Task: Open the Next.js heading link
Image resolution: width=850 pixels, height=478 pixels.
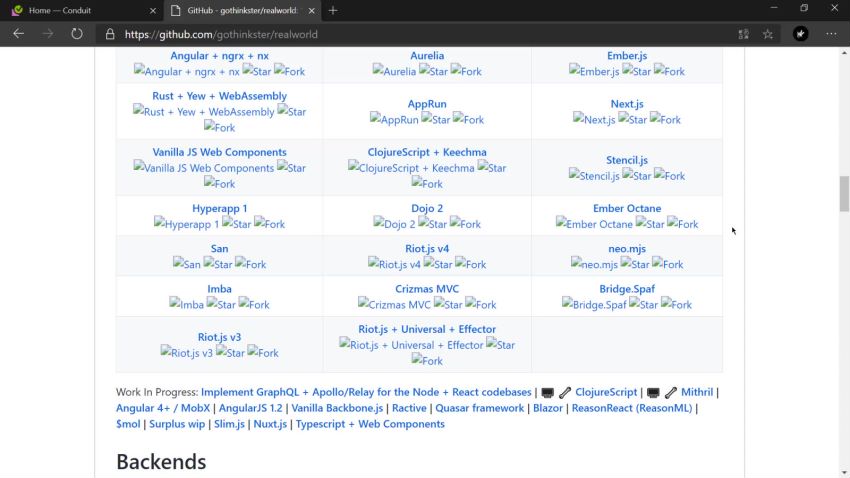Action: coord(627,104)
